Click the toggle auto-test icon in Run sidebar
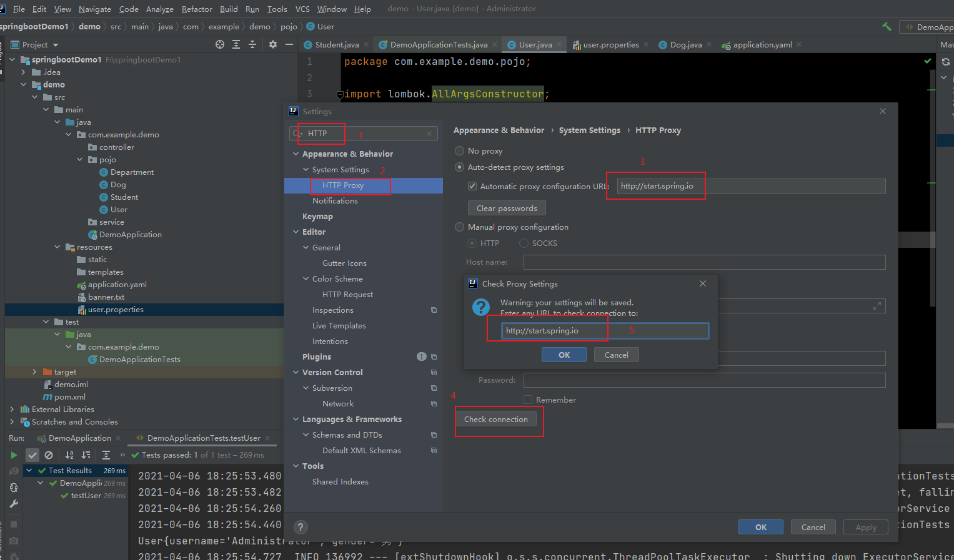Image resolution: width=954 pixels, height=560 pixels. tap(14, 488)
